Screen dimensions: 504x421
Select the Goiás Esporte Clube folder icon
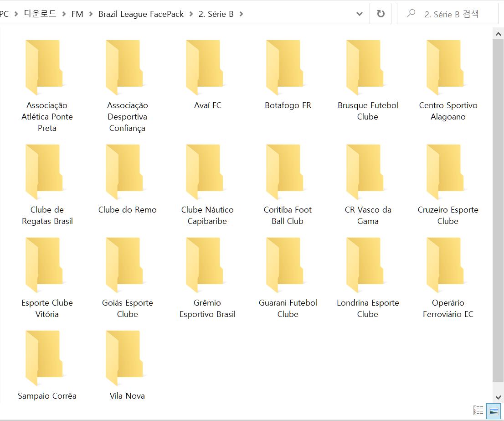(125, 265)
